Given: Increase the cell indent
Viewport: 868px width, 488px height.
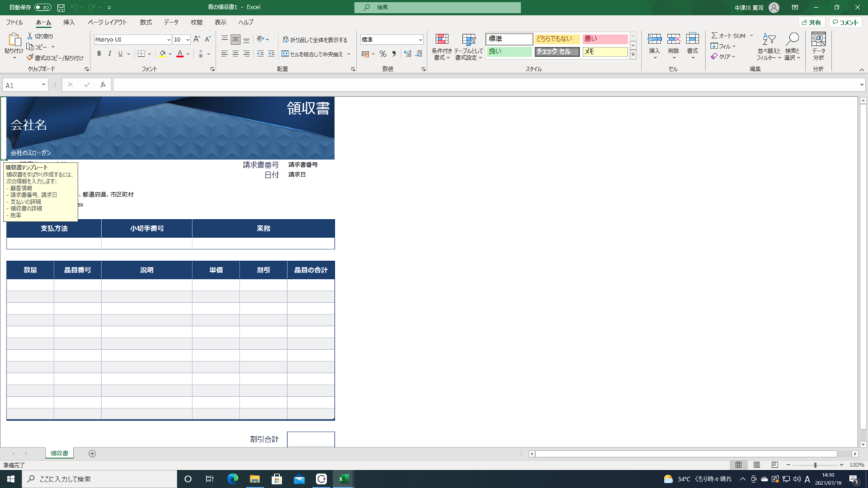Looking at the screenshot, I should (x=271, y=54).
